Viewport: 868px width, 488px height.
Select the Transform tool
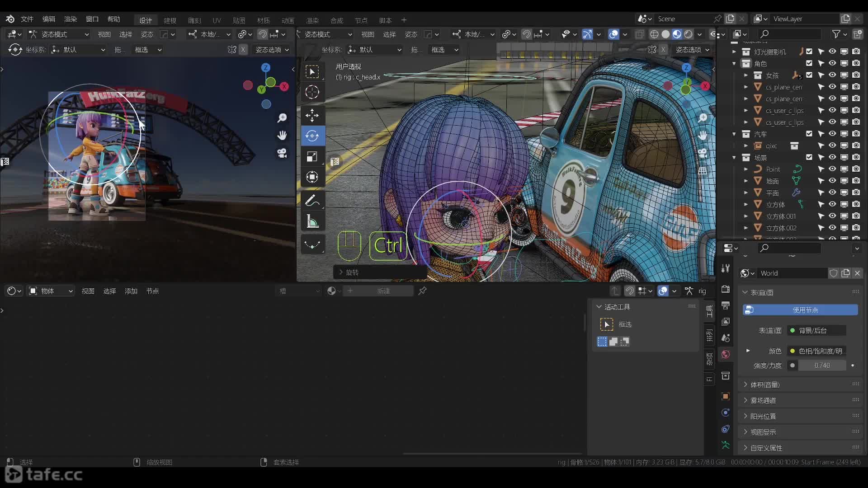click(x=312, y=177)
